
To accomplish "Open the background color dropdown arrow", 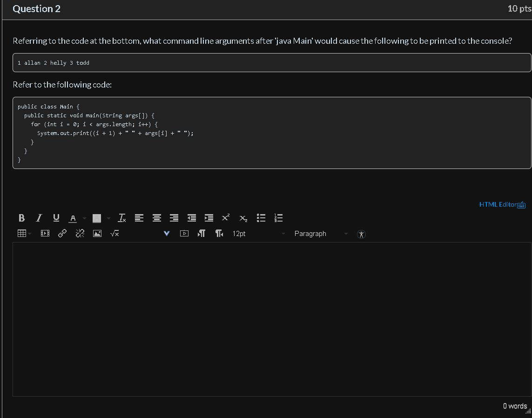I will (108, 218).
